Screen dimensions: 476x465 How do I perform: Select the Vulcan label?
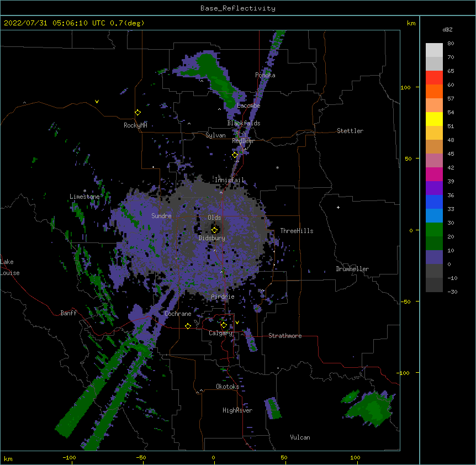(300, 437)
